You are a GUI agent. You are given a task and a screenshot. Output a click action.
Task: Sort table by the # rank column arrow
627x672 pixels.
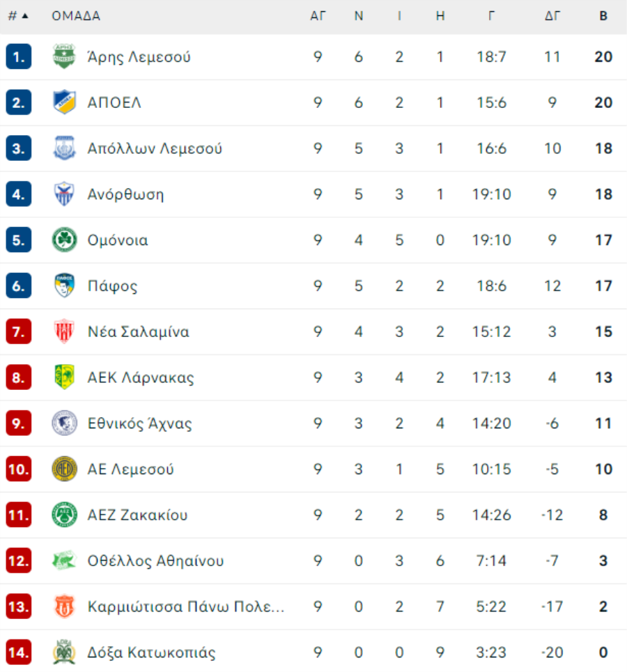coord(25,16)
